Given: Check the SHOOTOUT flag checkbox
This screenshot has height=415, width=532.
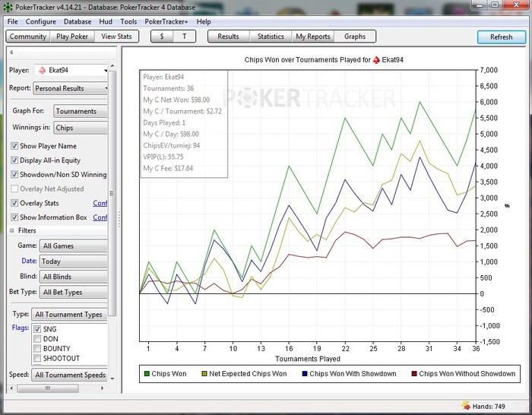Looking at the screenshot, I should click(37, 358).
